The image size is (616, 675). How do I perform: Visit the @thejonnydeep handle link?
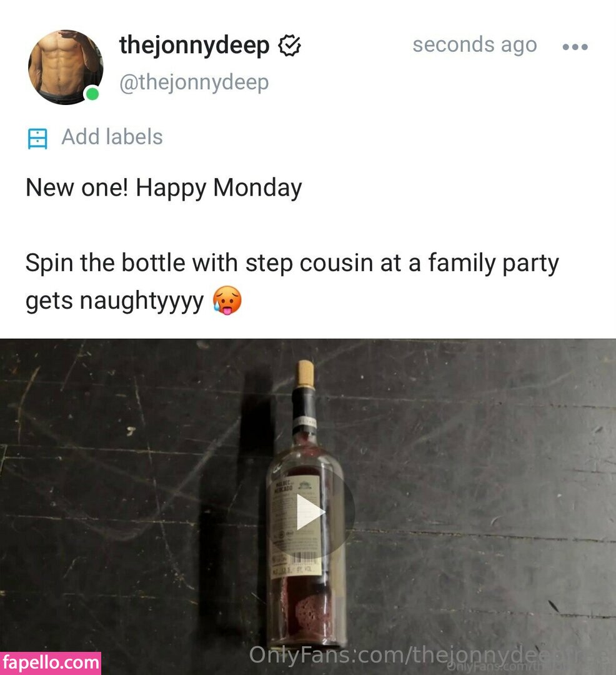click(194, 82)
